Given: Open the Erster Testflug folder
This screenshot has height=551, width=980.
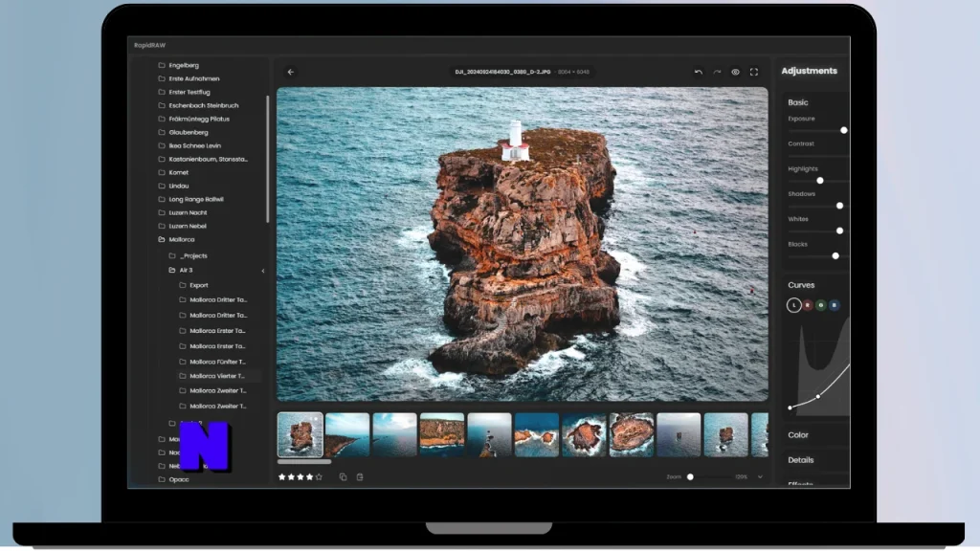Looking at the screenshot, I should (189, 92).
